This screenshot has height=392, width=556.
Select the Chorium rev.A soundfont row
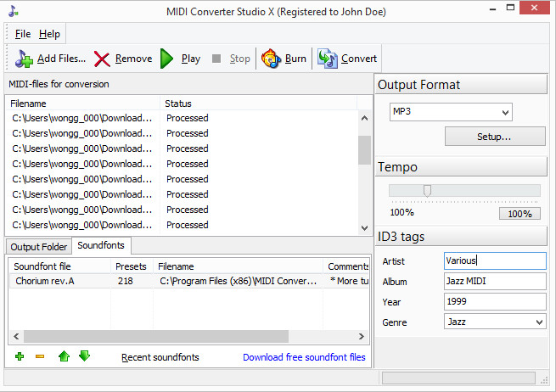[x=188, y=281]
